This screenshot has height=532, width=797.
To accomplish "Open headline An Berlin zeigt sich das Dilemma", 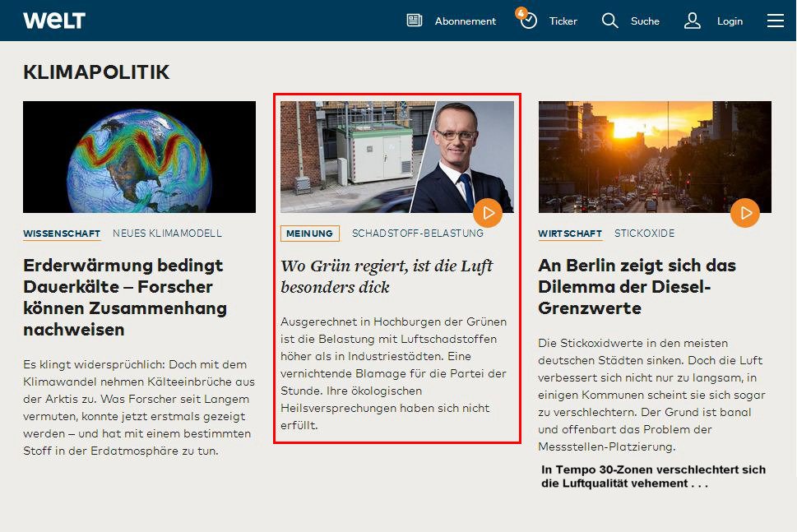I will tap(637, 287).
